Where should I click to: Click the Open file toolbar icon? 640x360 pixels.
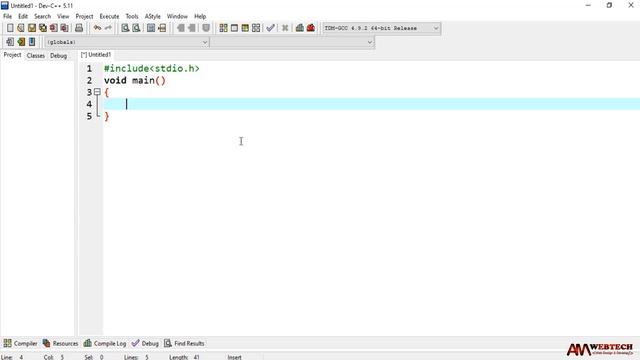[21, 28]
